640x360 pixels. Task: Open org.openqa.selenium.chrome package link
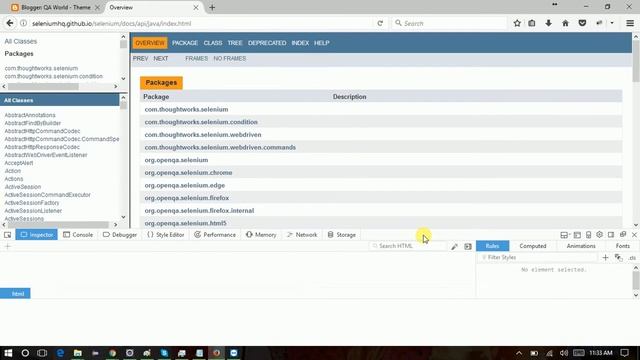coord(188,173)
